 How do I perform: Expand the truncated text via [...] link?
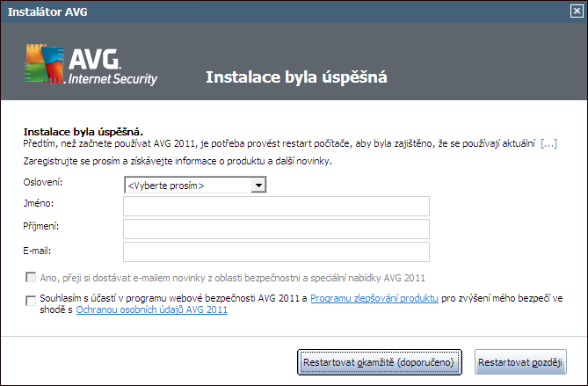click(548, 143)
